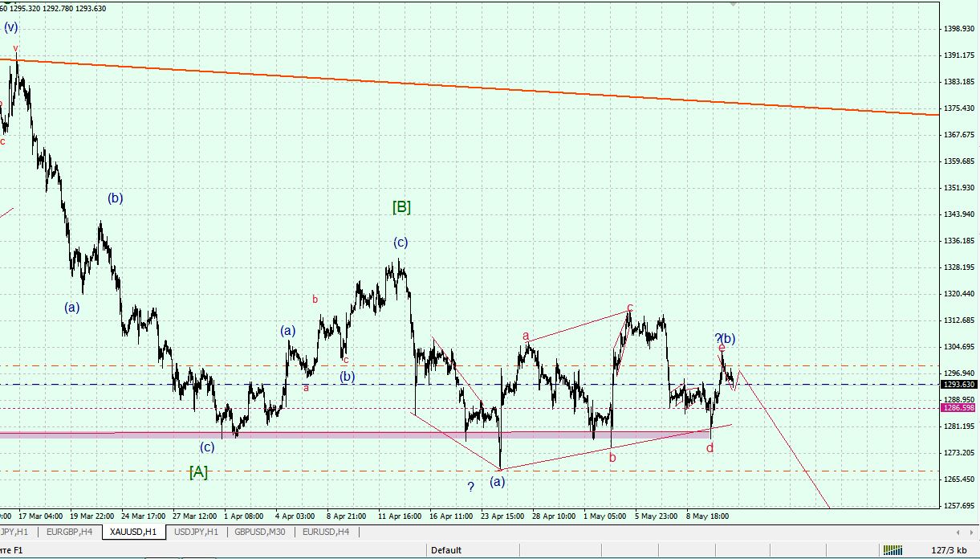The height and width of the screenshot is (559, 980).
Task: Switch to the EURGBP,H4 chart tab
Action: tap(69, 532)
